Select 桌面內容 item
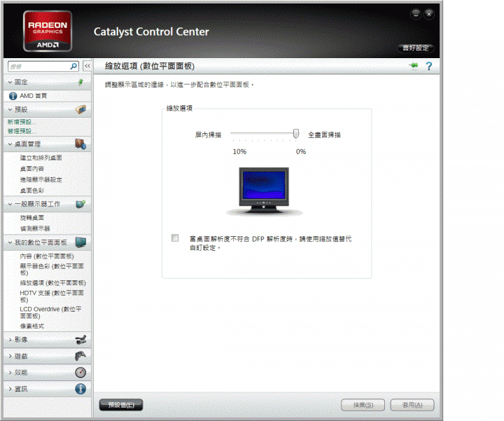The image size is (504, 421). (31, 169)
